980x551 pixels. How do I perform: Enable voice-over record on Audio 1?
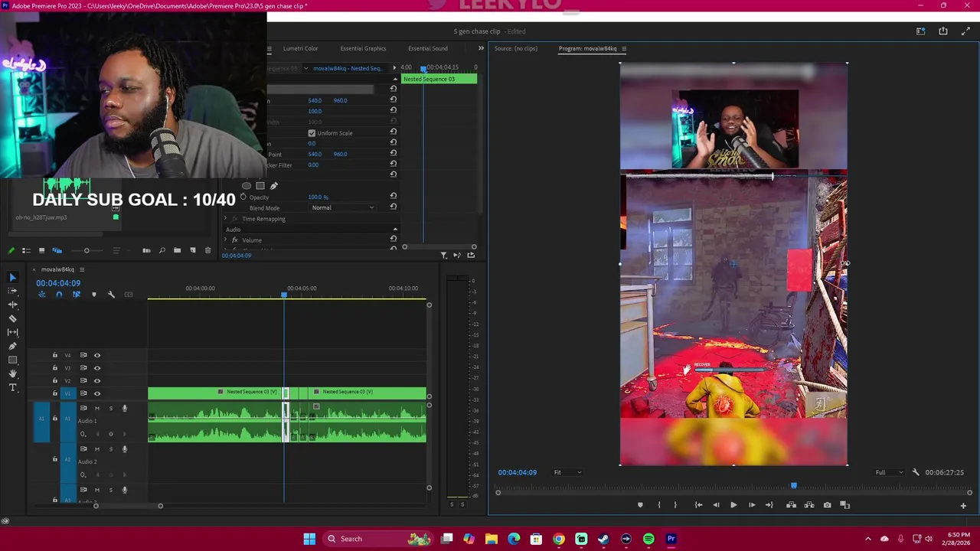[x=125, y=409]
